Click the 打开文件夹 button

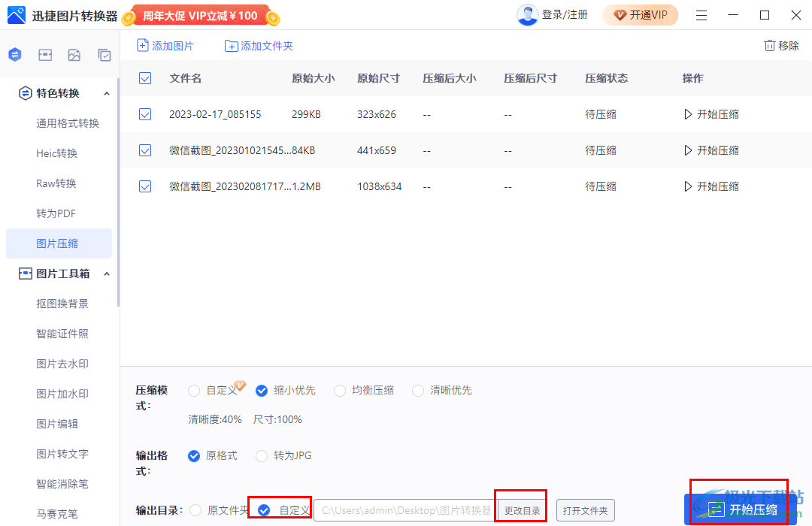585,510
